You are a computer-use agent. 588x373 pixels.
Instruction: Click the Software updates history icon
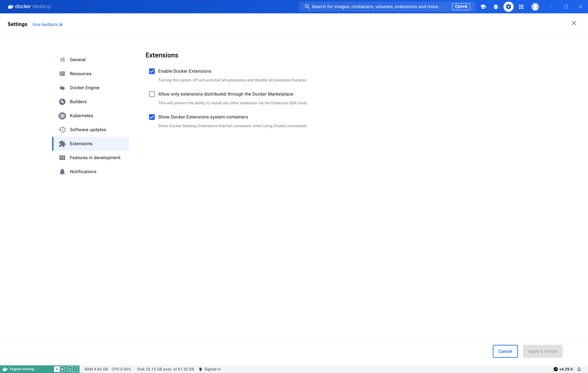pos(62,129)
